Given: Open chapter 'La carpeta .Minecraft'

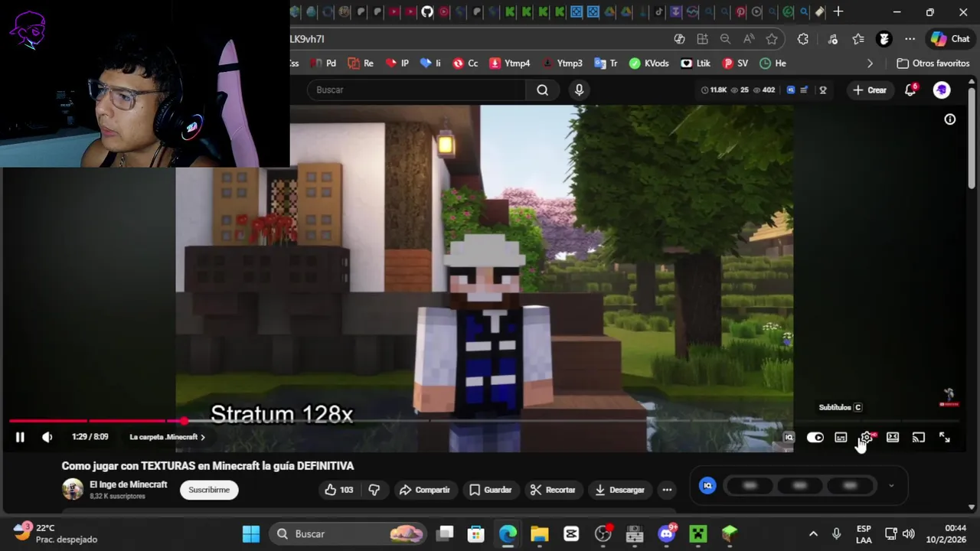Looking at the screenshot, I should click(167, 437).
